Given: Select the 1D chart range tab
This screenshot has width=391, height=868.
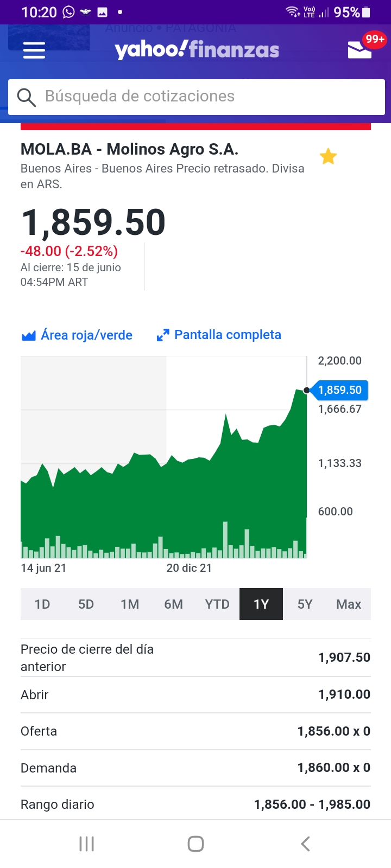Looking at the screenshot, I should (42, 604).
